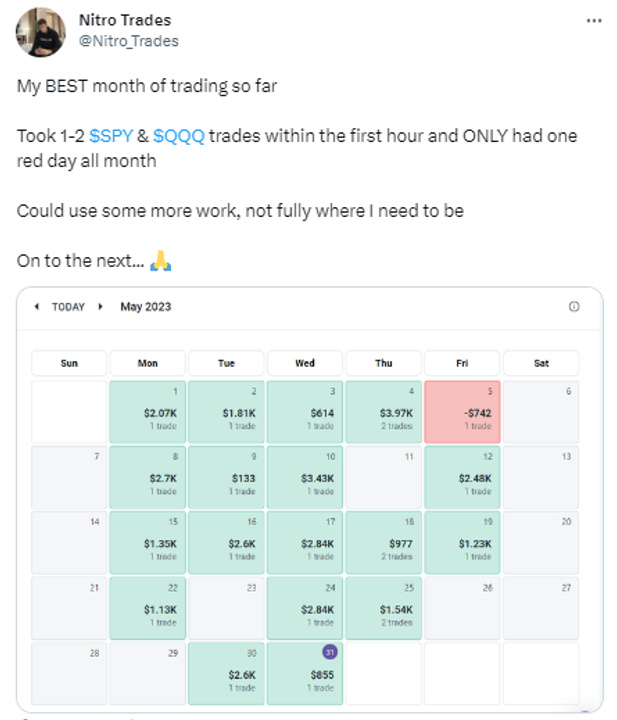Select the red May 5 loss day
The height and width of the screenshot is (720, 617).
462,412
